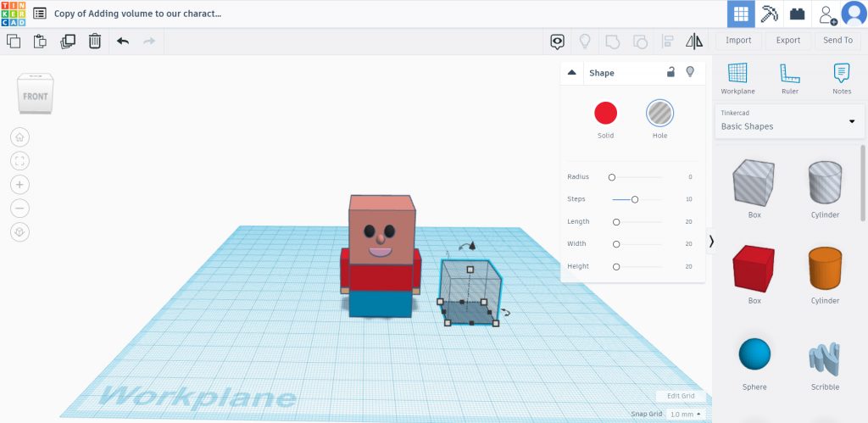Switch to 3D design grid view
Image resolution: width=868 pixels, height=423 pixels.
[x=741, y=14]
